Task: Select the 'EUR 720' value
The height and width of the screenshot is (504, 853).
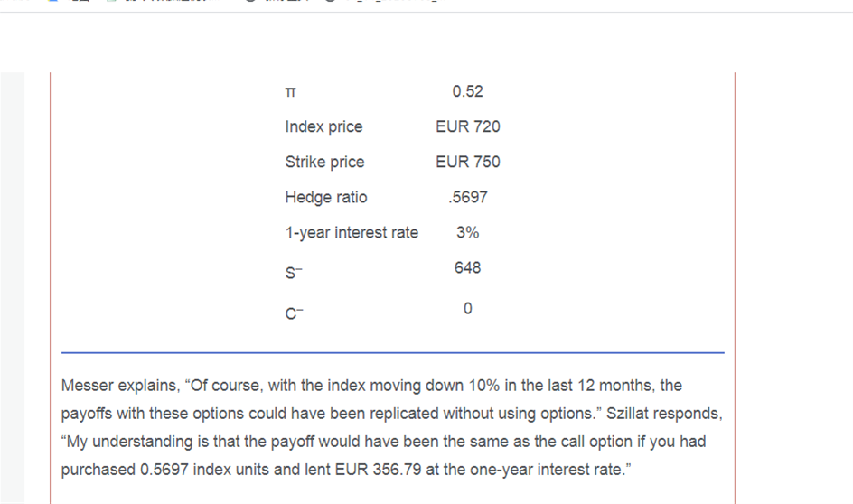Action: tap(467, 126)
